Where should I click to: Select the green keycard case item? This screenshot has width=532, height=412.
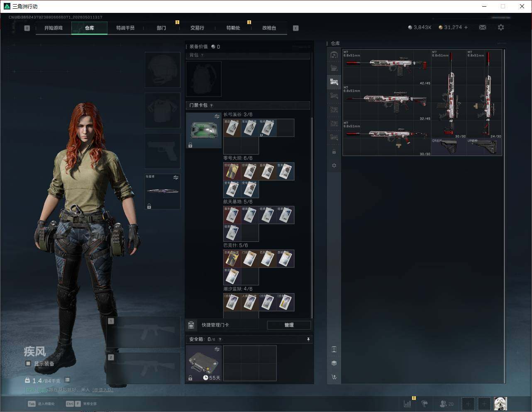204,130
